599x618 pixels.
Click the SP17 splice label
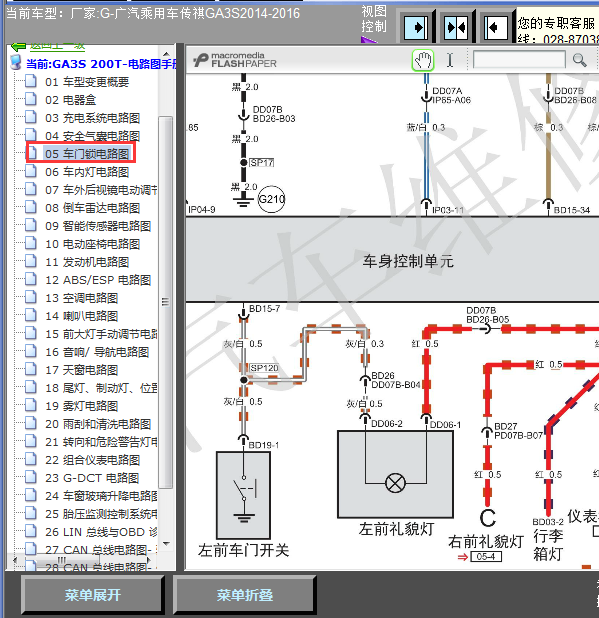click(x=262, y=162)
